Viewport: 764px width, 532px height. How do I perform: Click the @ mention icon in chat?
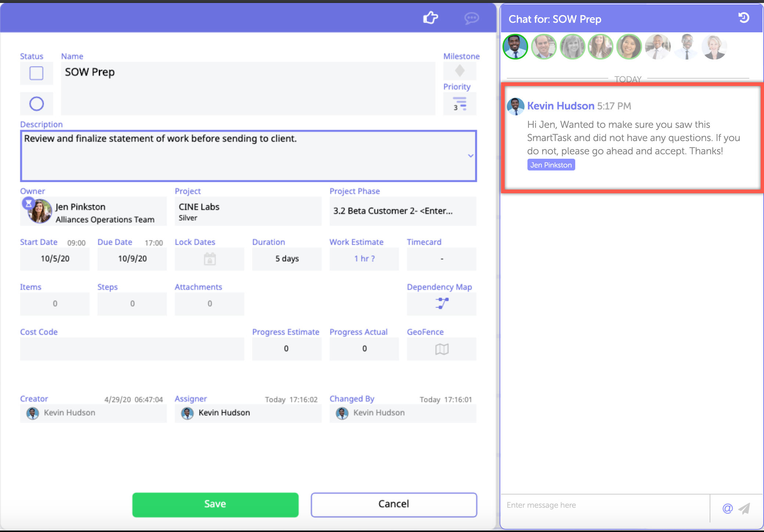pyautogui.click(x=727, y=508)
